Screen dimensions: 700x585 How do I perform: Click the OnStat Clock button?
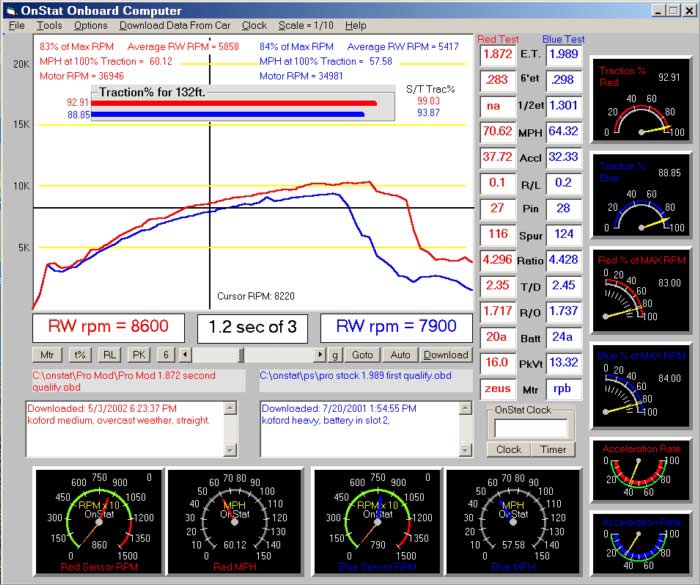click(508, 449)
